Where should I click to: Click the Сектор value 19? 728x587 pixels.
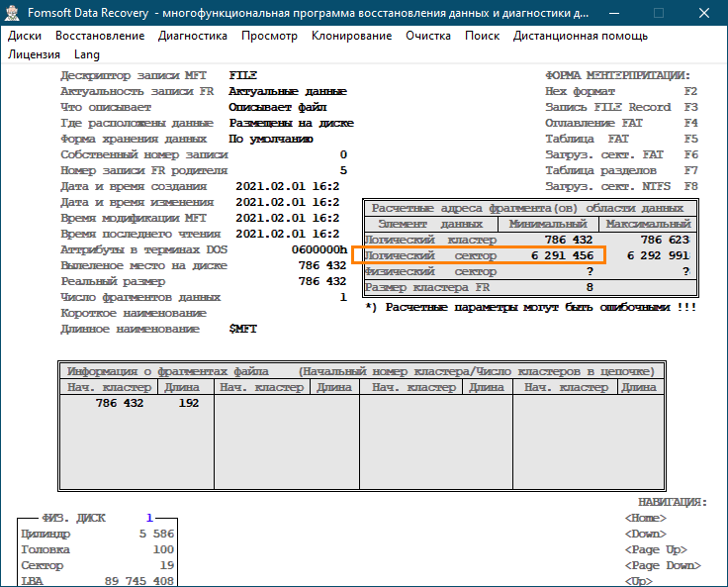(167, 565)
